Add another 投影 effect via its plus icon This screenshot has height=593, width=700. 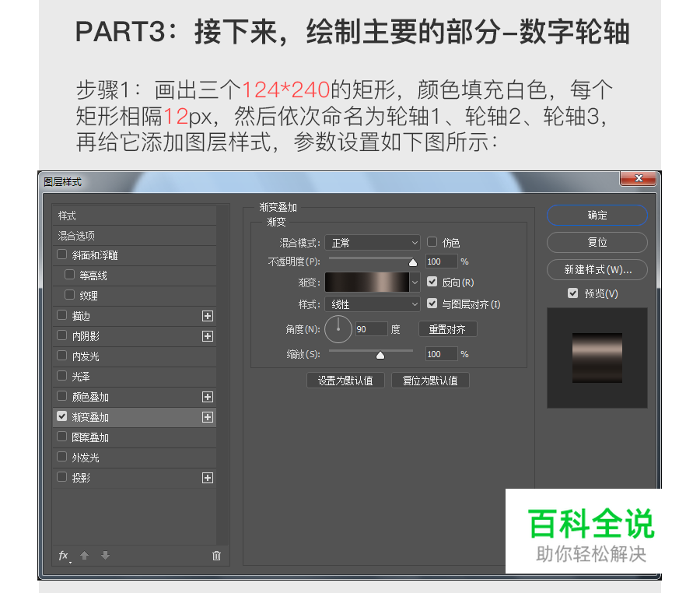point(208,477)
